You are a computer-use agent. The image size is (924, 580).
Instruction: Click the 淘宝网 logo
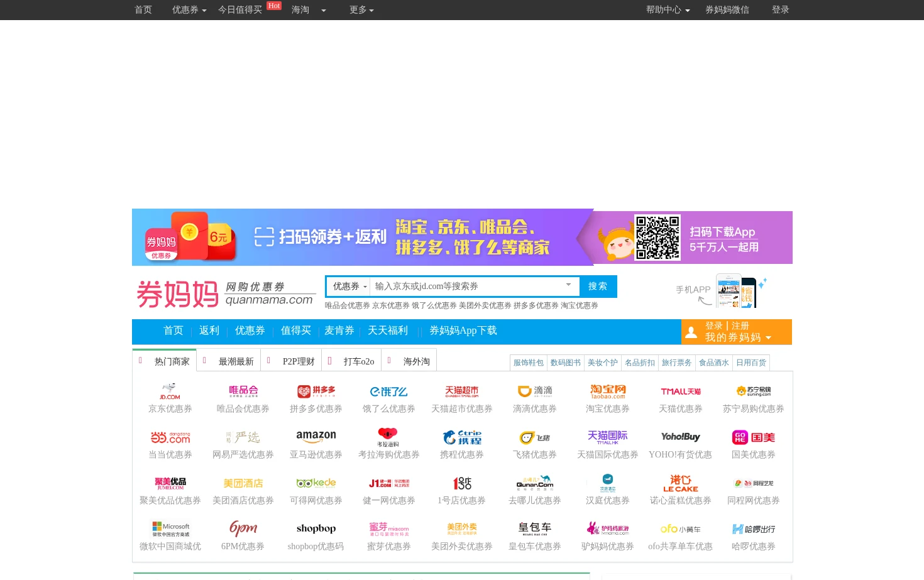pos(607,391)
